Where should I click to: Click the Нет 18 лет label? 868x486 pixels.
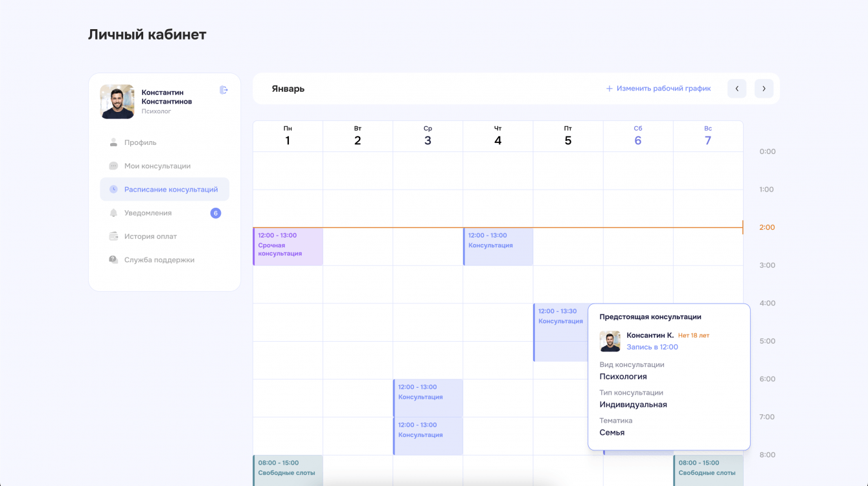point(694,336)
